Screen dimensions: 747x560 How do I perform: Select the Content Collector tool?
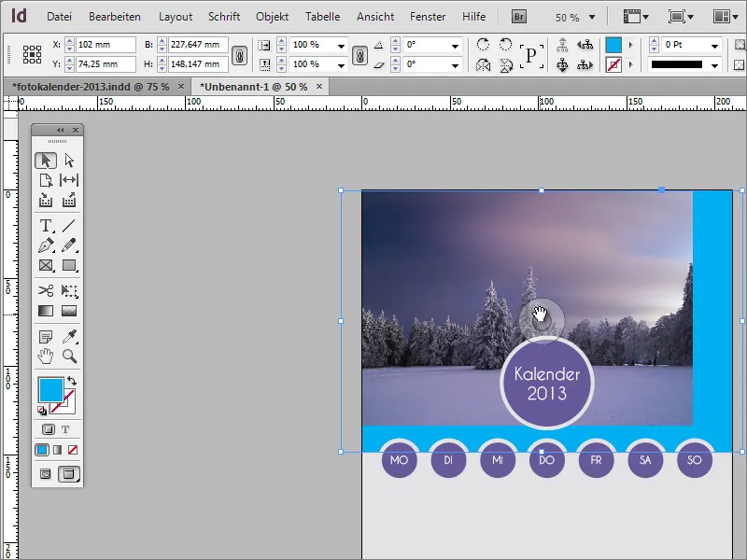click(46, 201)
